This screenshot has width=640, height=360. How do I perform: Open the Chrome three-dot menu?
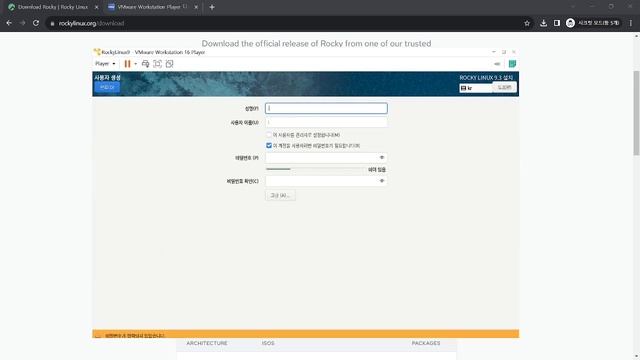click(631, 23)
